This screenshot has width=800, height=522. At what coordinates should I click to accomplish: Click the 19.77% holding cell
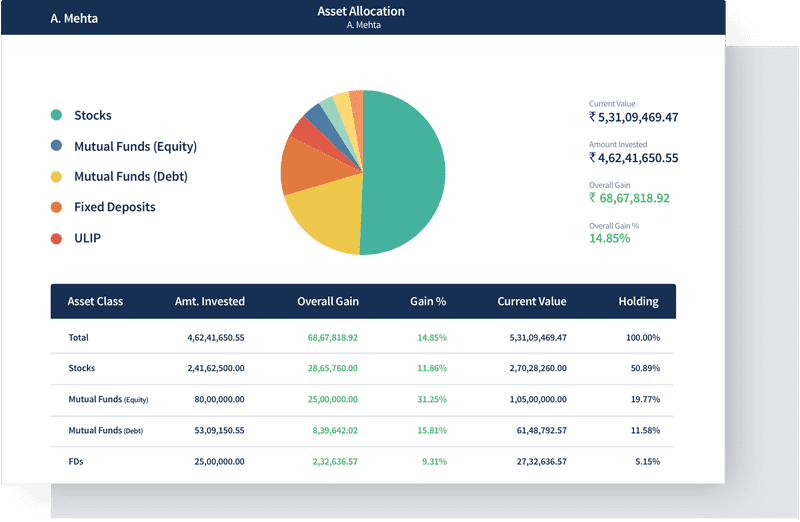click(x=645, y=399)
